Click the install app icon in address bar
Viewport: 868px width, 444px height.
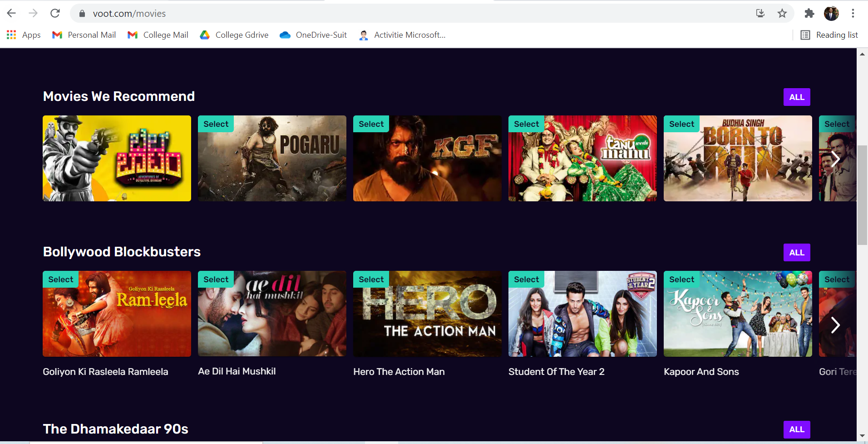click(x=760, y=13)
